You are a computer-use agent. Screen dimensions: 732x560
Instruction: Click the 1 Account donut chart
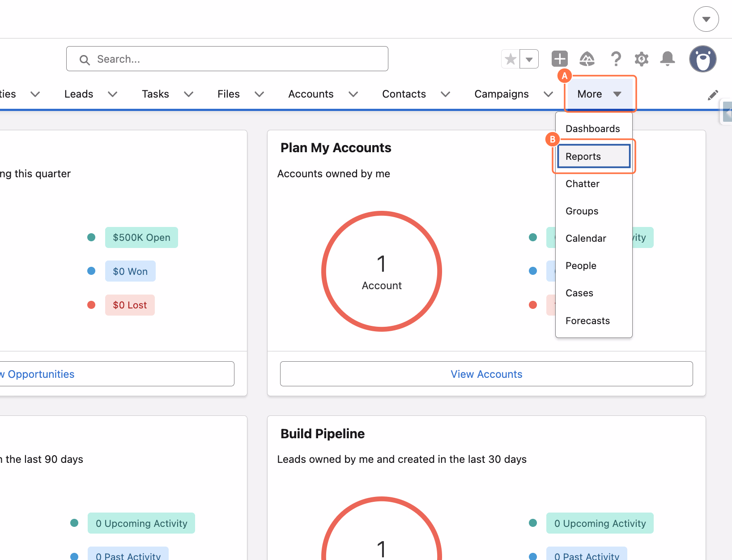tap(382, 271)
